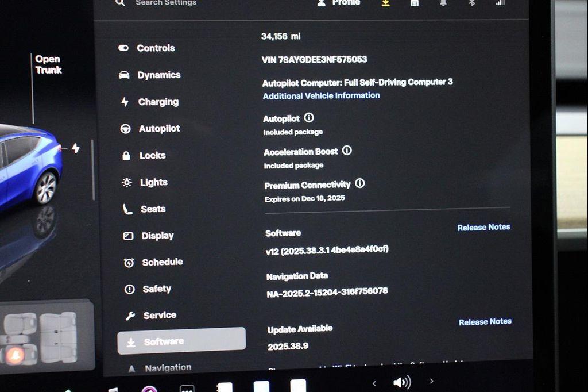This screenshot has width=588, height=392.
Task: Click the Search Settings field
Action: 165,3
